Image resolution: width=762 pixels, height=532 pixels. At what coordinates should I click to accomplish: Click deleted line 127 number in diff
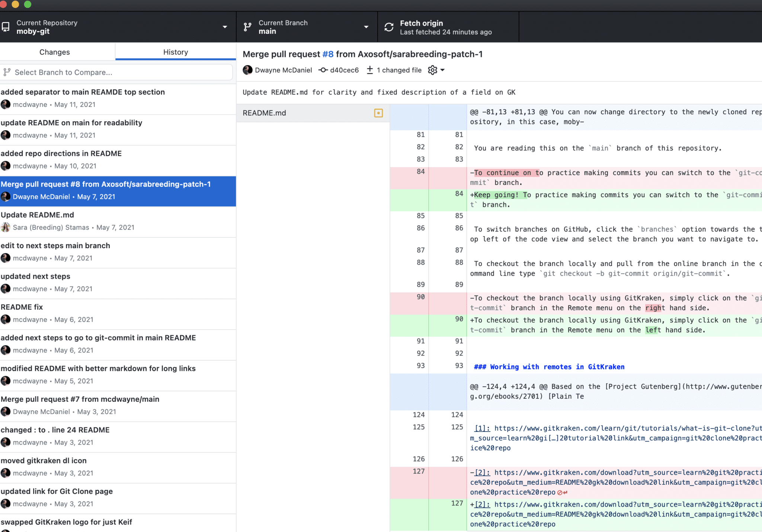tap(419, 471)
